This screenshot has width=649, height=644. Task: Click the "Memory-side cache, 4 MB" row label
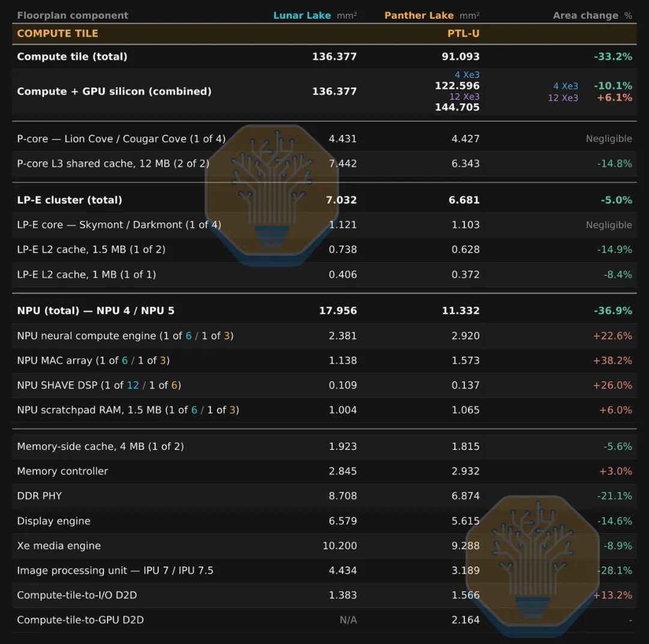(100, 446)
